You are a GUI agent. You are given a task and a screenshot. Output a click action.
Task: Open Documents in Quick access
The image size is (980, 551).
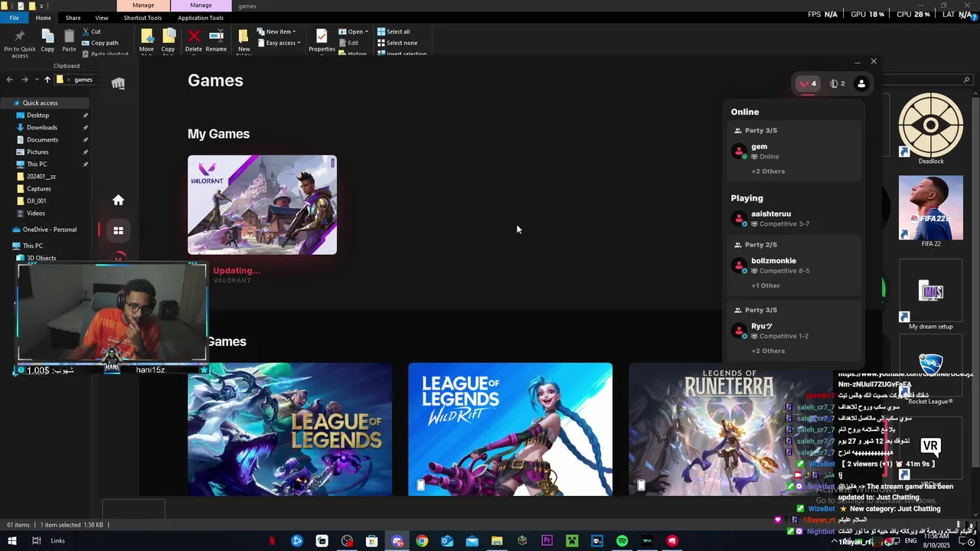point(42,140)
